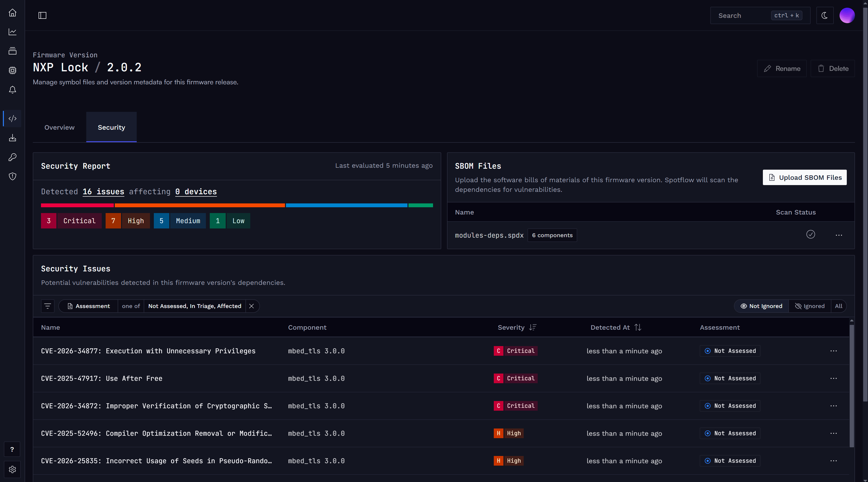Click the page vertical scrollbar
The image size is (868, 482).
865,204
